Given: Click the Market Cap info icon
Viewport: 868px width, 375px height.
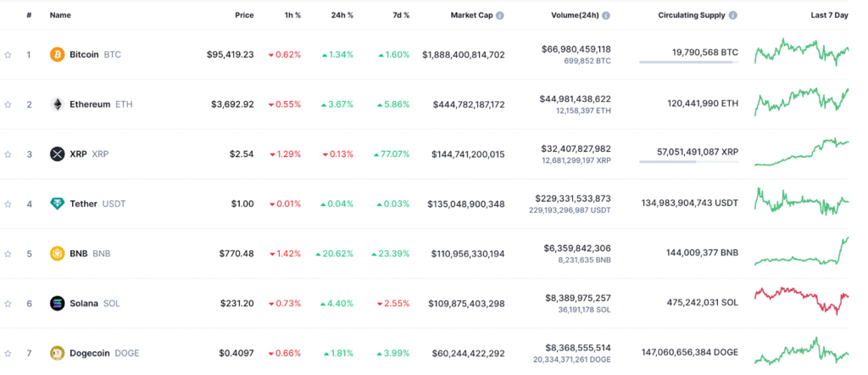Looking at the screenshot, I should click(500, 15).
